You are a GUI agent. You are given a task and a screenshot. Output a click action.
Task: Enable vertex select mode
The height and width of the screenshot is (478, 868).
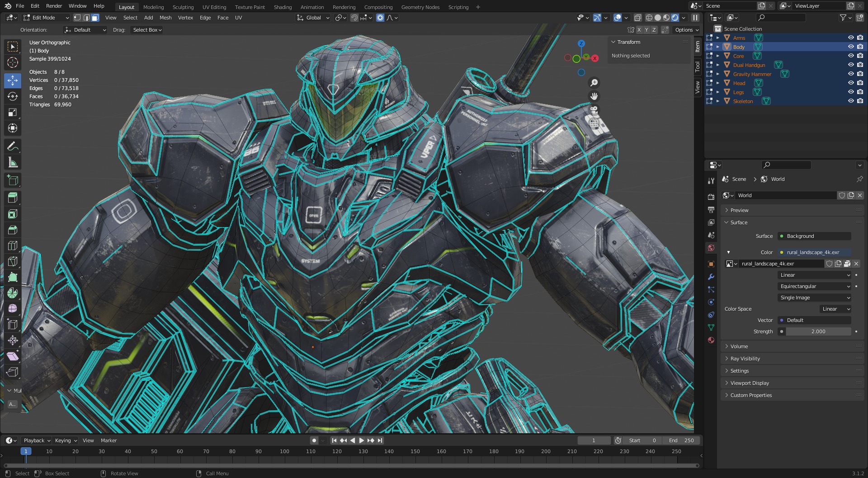point(77,18)
